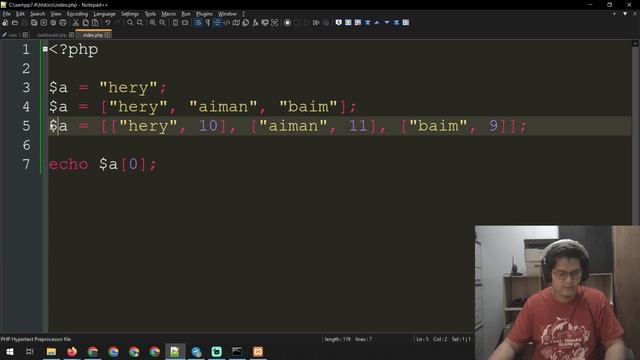Click the line number 6 in the margin

point(26,145)
